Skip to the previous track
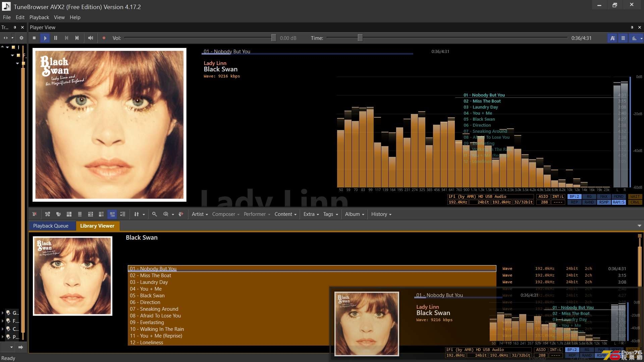 coord(66,38)
